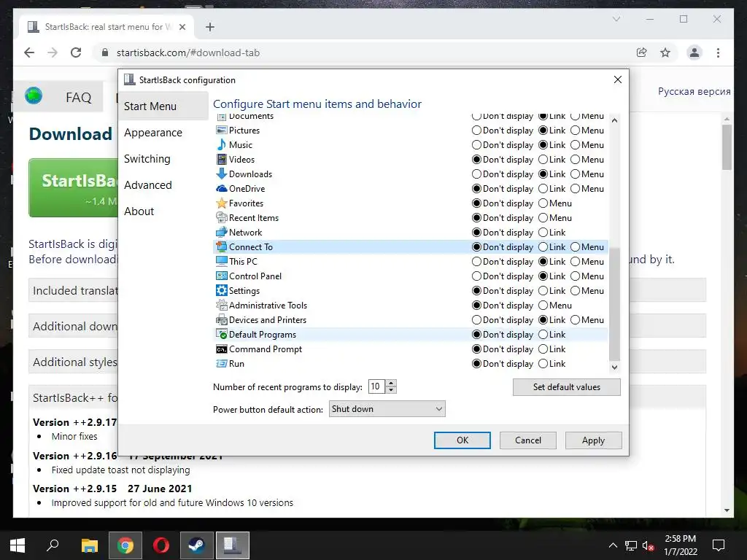
Task: Switch to the Appearance section
Action: point(153,133)
